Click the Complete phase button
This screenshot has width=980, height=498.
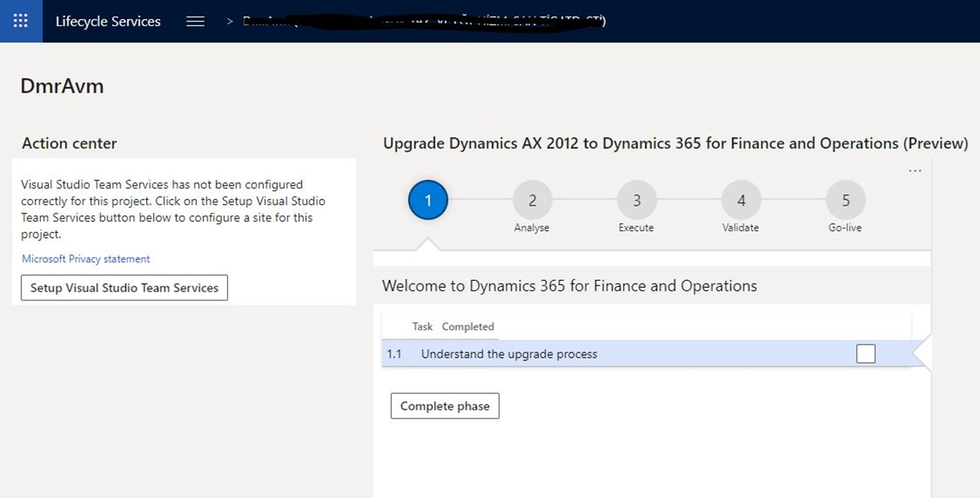445,406
